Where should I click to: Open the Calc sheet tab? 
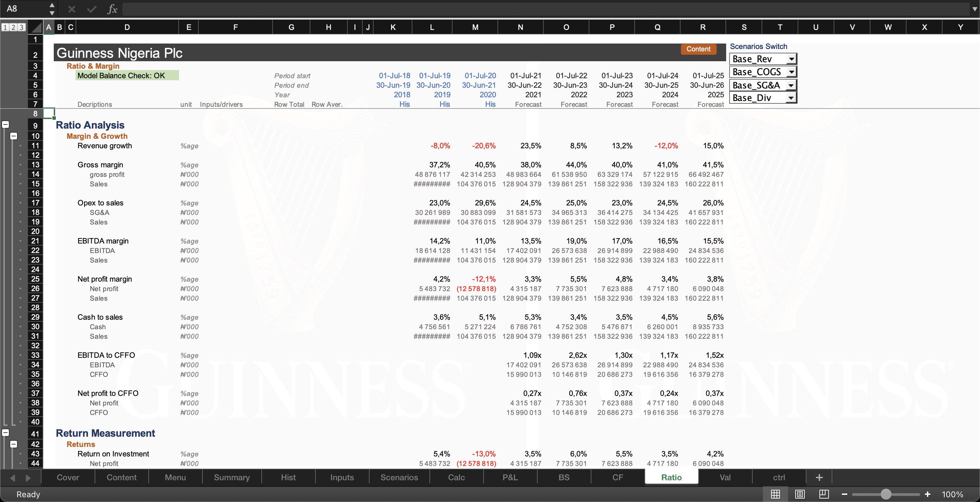(x=456, y=477)
